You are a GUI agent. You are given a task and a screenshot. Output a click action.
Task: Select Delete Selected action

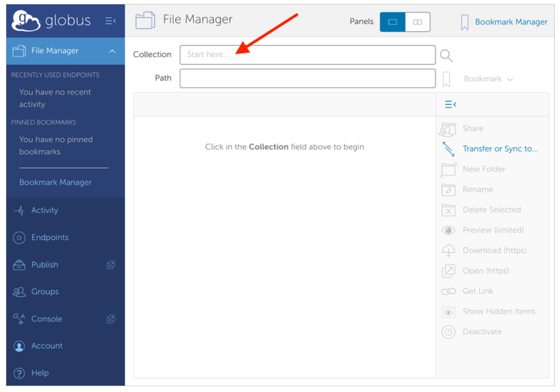click(491, 210)
